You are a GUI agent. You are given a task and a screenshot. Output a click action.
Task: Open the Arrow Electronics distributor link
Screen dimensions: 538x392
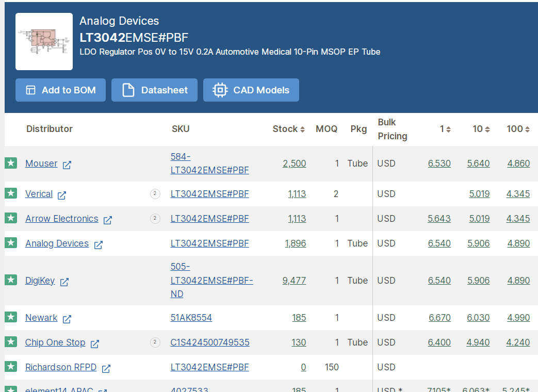(62, 219)
